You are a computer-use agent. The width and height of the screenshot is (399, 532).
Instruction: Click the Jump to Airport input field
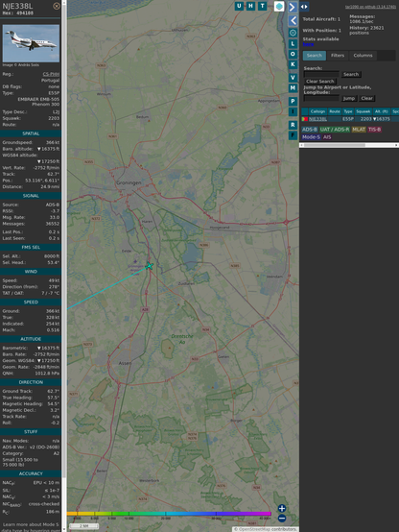coord(321,98)
